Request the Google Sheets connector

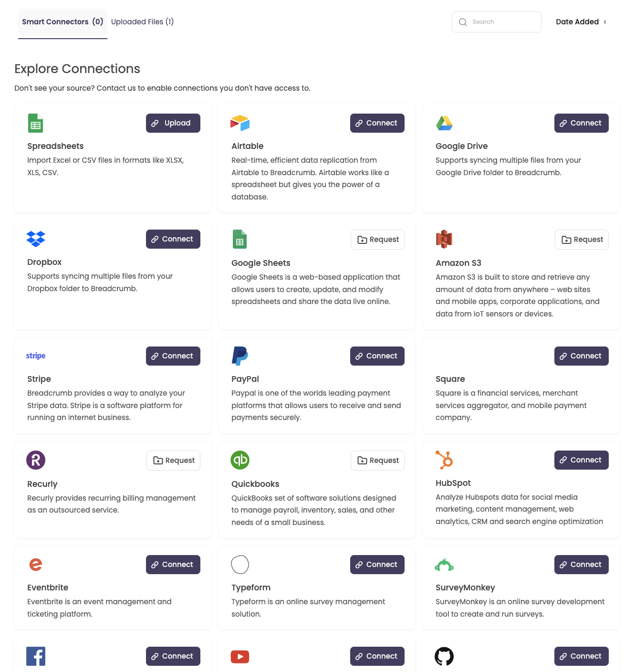click(x=377, y=239)
